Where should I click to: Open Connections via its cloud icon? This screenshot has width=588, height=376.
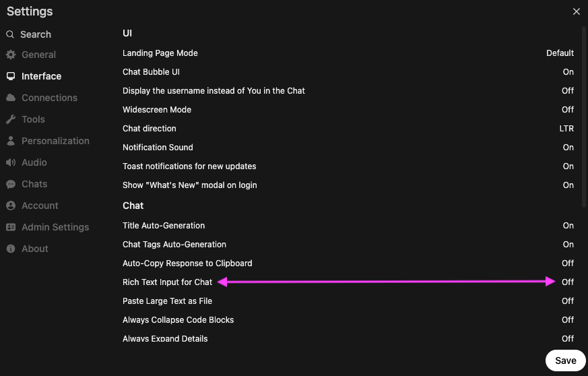point(11,98)
